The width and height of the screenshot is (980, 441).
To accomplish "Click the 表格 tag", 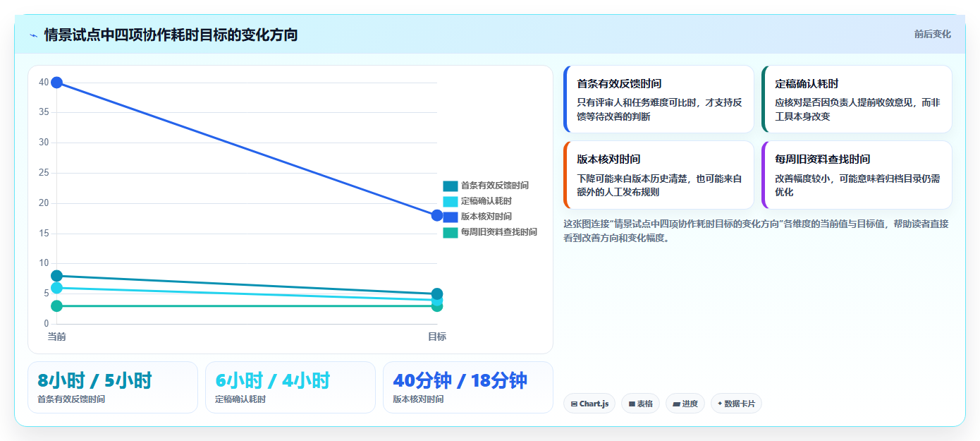I will 640,404.
